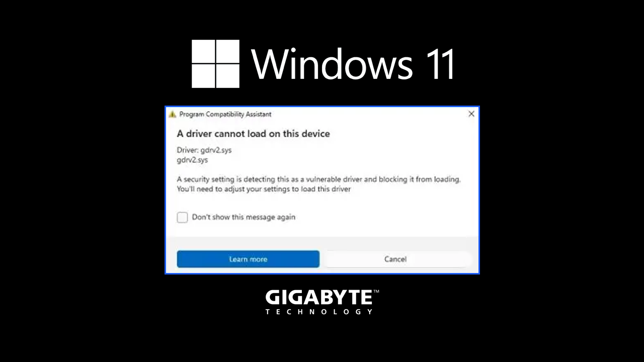Click the Don't show this message again label
This screenshot has width=644, height=362.
coord(244,217)
